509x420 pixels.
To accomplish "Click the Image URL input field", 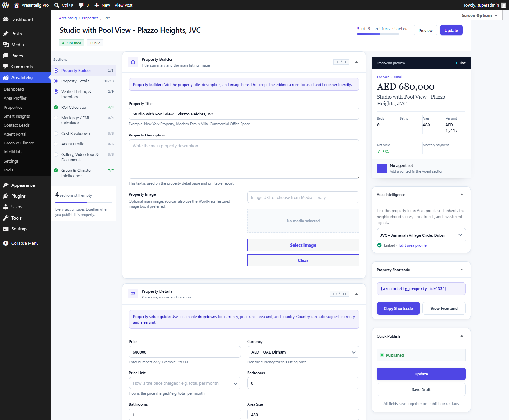I will point(303,197).
